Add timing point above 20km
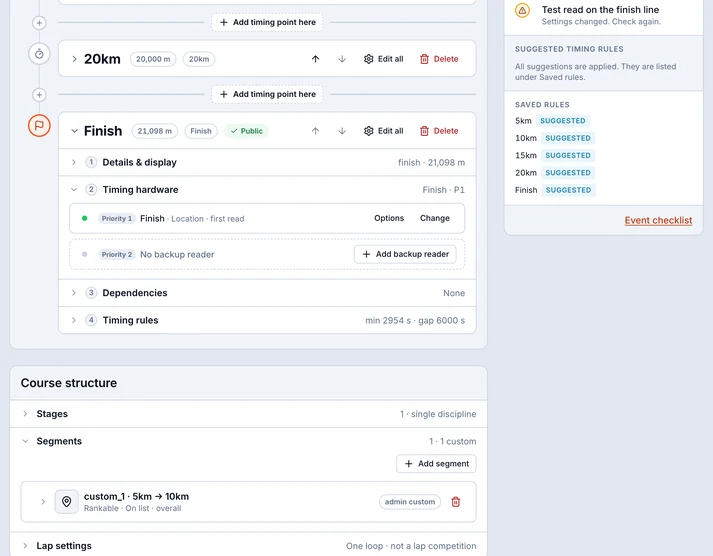 click(x=267, y=22)
